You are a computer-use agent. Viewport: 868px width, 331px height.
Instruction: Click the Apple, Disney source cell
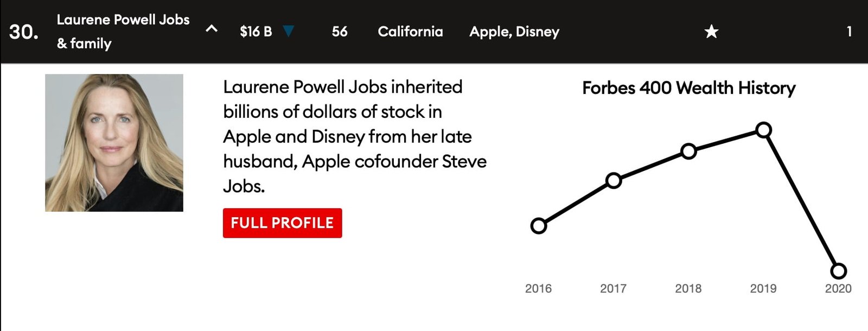(x=514, y=31)
